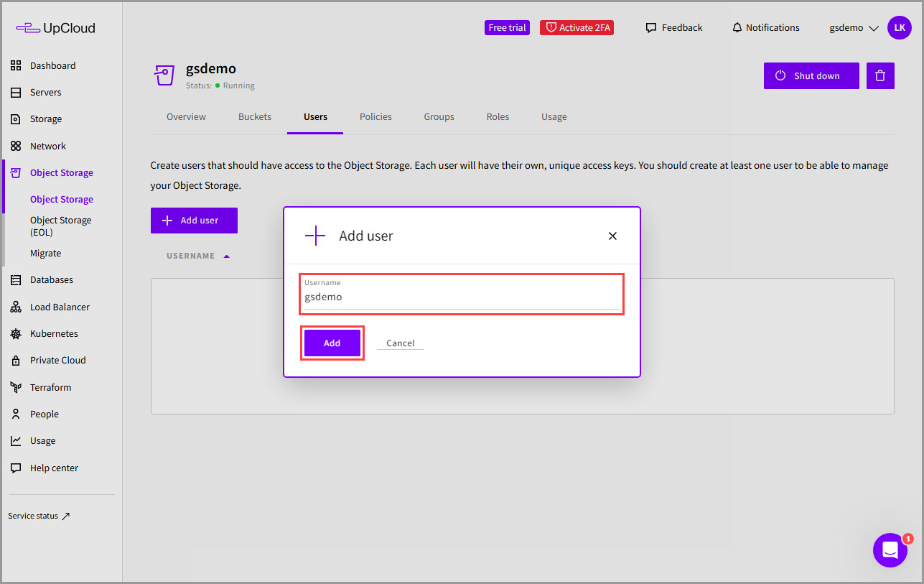Click the Databases sidebar icon
This screenshot has width=924, height=584.
(x=16, y=280)
